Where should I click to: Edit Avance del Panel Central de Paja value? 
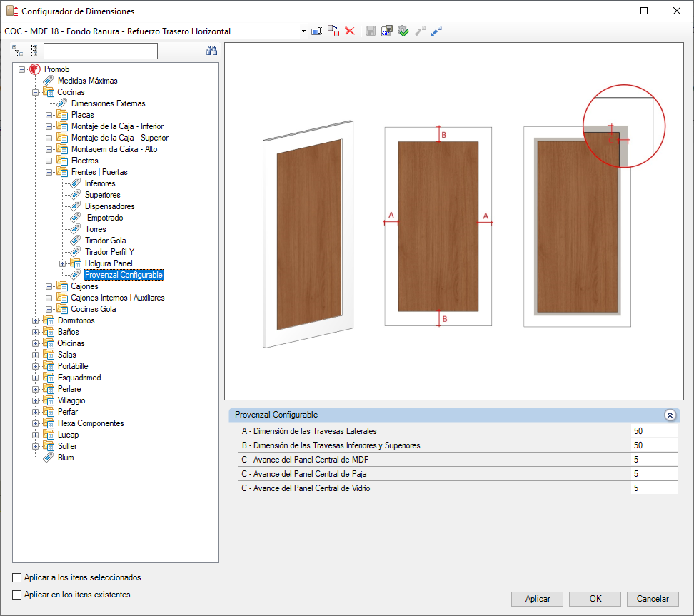tap(654, 474)
